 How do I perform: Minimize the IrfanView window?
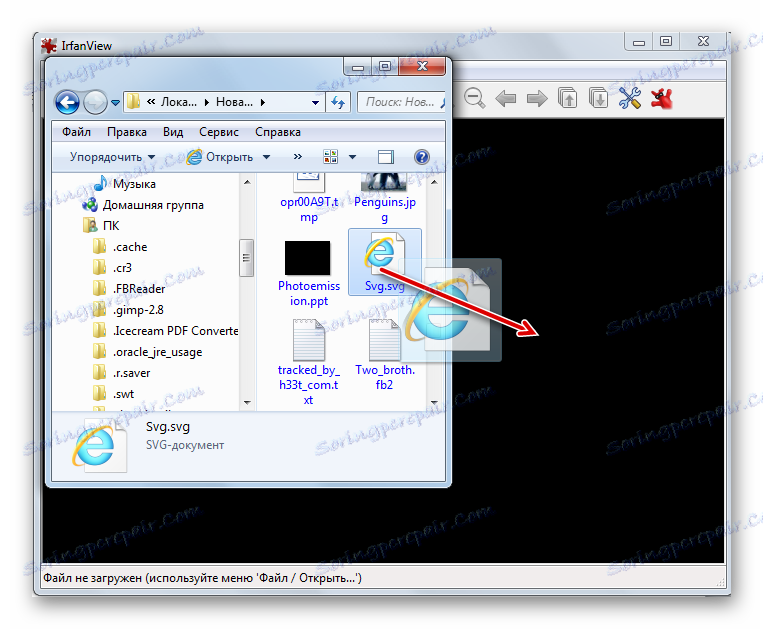click(638, 41)
